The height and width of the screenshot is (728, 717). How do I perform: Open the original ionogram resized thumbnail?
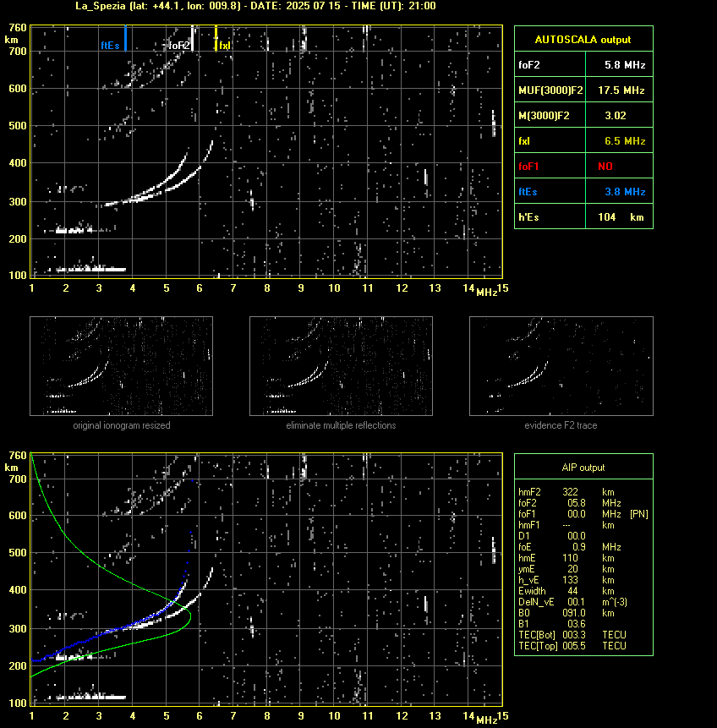pyautogui.click(x=121, y=366)
